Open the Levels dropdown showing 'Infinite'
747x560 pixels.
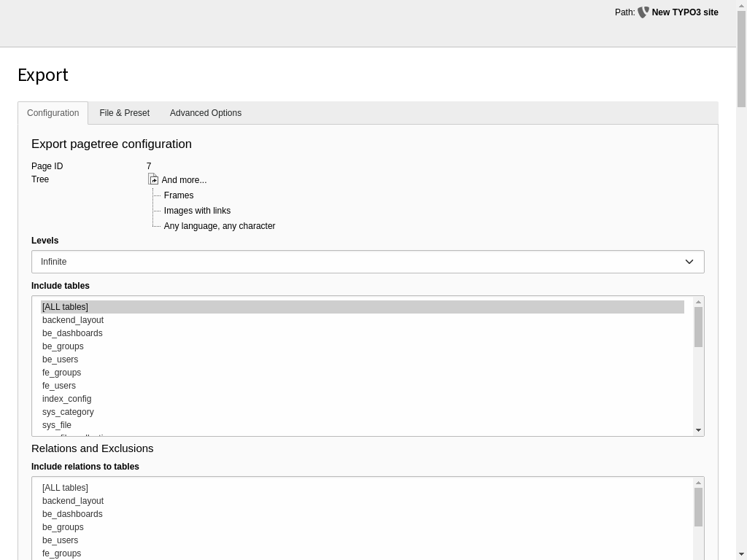coord(367,261)
